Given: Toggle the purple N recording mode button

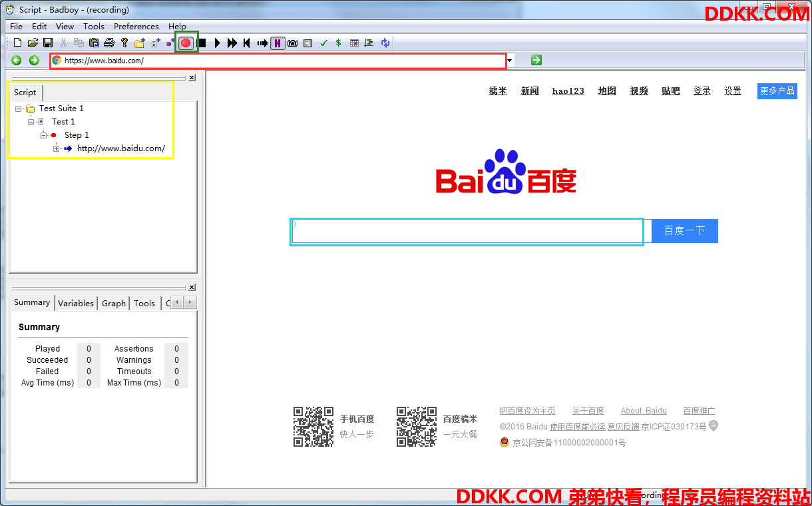Looking at the screenshot, I should click(x=278, y=43).
